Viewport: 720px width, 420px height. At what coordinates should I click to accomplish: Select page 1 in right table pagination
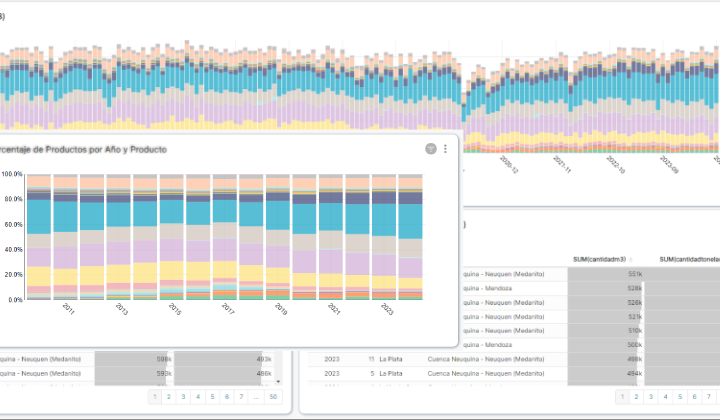point(622,397)
